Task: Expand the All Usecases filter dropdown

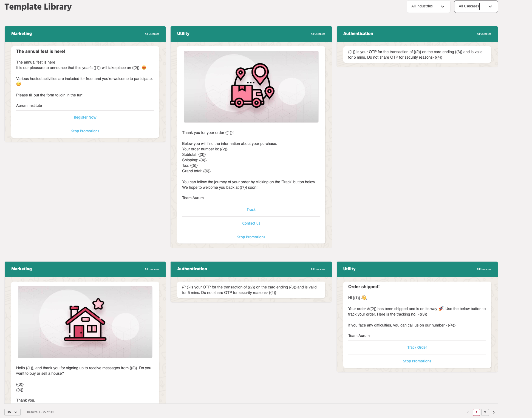Action: (x=490, y=6)
